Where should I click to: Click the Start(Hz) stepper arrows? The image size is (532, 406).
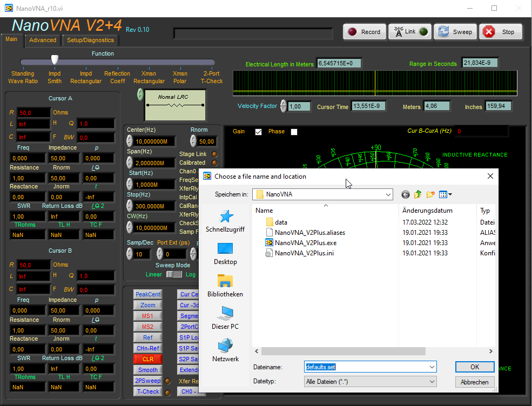pos(129,184)
